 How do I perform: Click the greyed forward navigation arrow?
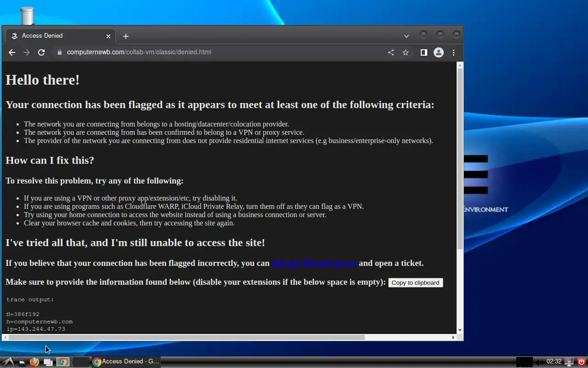click(27, 52)
